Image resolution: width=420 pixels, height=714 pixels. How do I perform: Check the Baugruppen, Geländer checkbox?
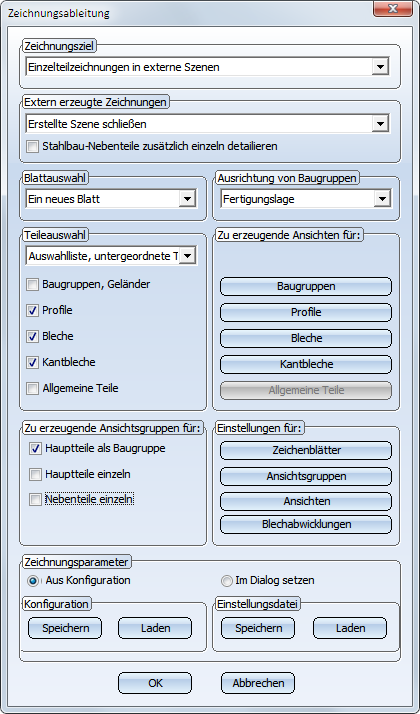pos(32,285)
